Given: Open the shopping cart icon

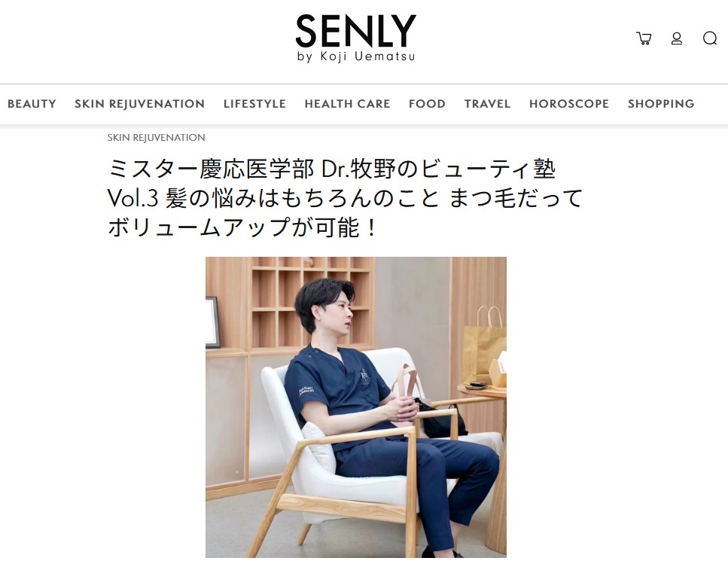Looking at the screenshot, I should pyautogui.click(x=644, y=38).
